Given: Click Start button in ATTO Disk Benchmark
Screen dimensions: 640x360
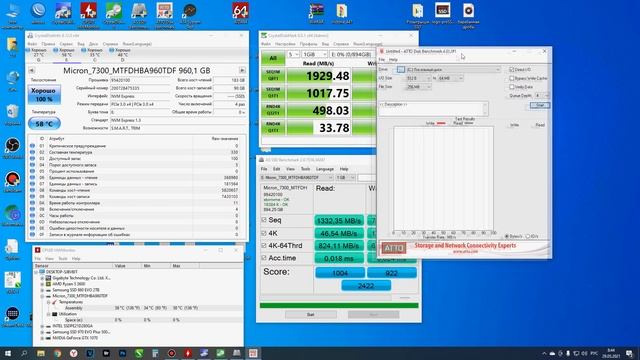Looking at the screenshot, I should (540, 105).
